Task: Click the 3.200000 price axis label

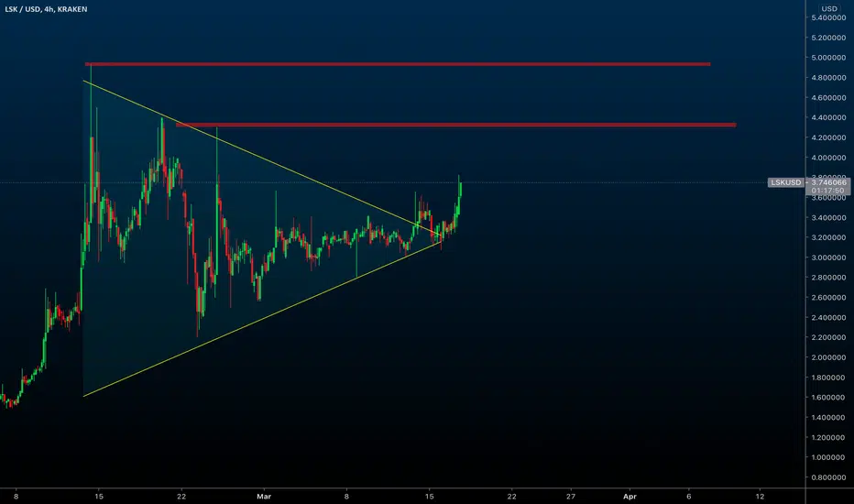Action: (828, 237)
